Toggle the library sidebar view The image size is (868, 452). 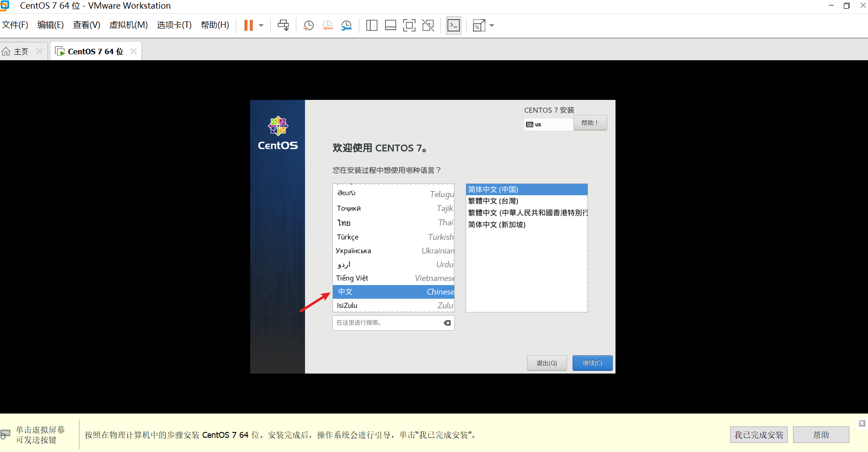tap(372, 26)
